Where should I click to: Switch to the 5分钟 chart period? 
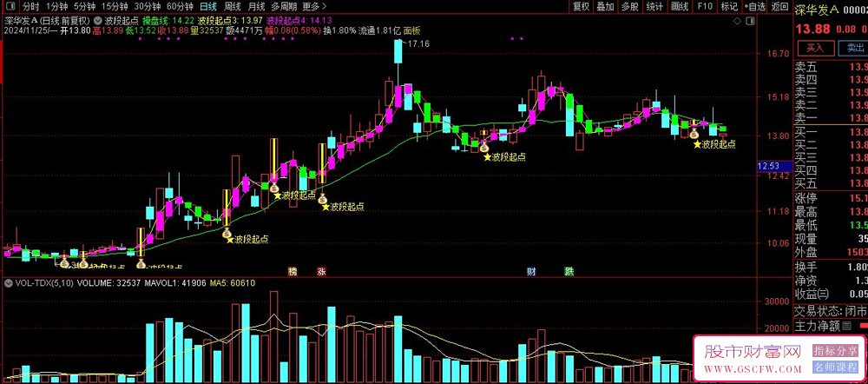pos(84,7)
